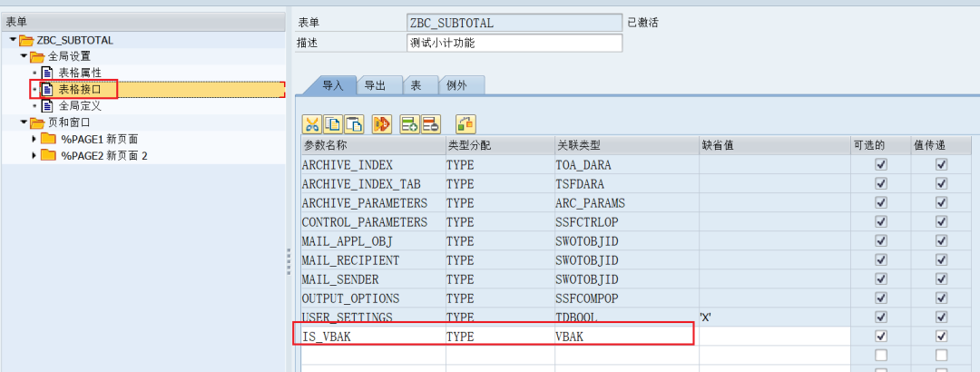Toggle 值传递 checkbox for MAIL_RECIPIENT
Viewport: 980px width, 372px height.
(x=941, y=260)
